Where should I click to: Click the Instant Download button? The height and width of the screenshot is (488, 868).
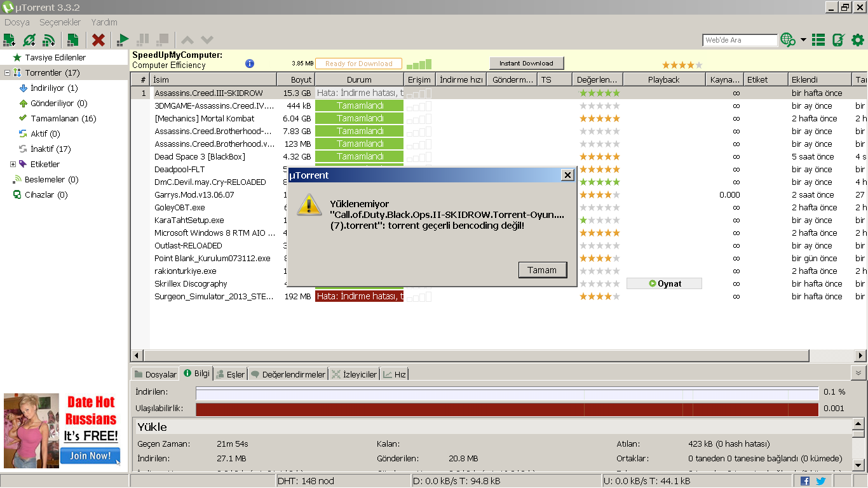(x=526, y=64)
